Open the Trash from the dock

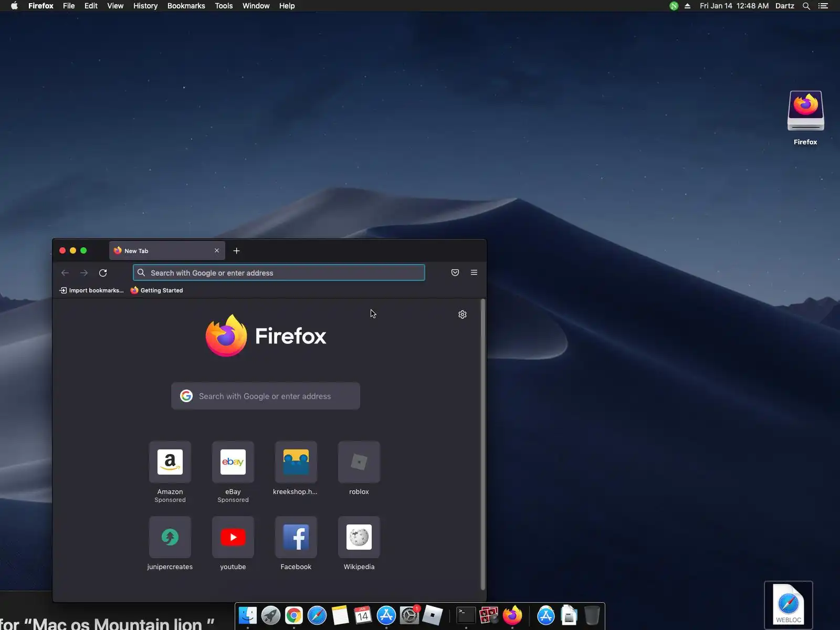(592, 615)
